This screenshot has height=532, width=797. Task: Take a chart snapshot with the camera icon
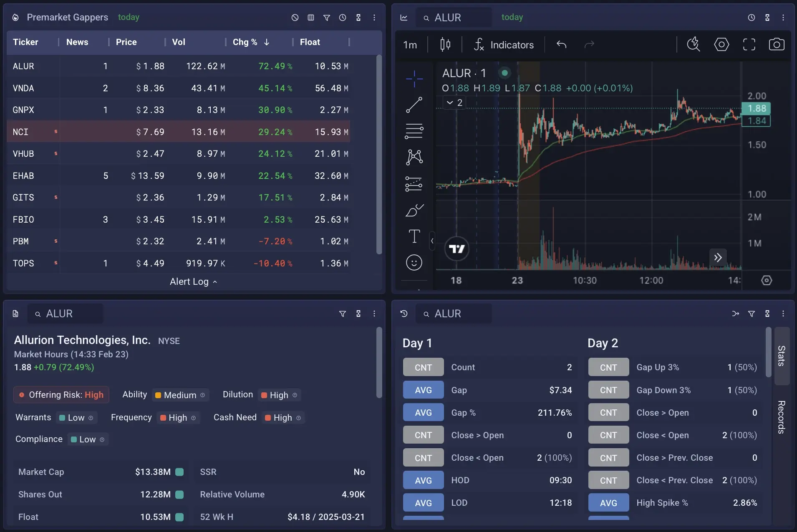click(776, 45)
